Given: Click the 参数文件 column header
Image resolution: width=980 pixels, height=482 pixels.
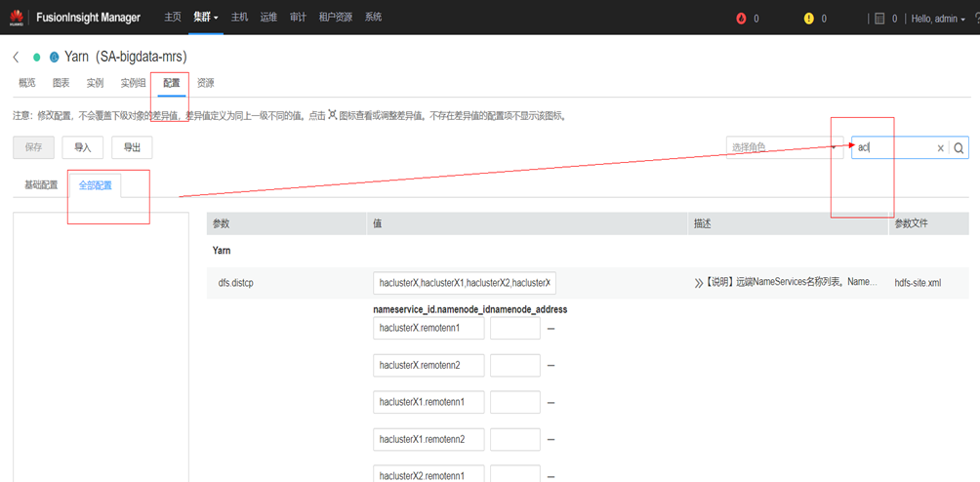Looking at the screenshot, I should coord(928,223).
